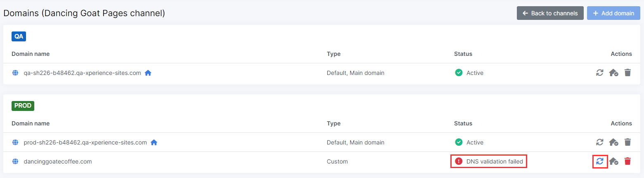Open the prod-sh226-b48462 domain name
The width and height of the screenshot is (644, 178).
tap(85, 142)
